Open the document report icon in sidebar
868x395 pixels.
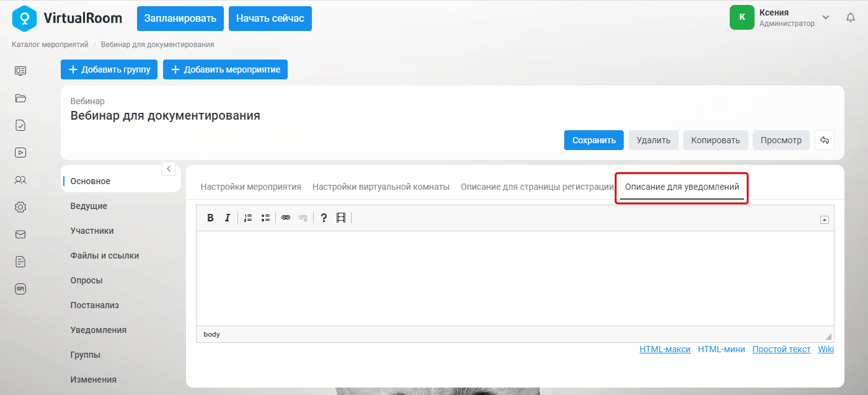(20, 262)
